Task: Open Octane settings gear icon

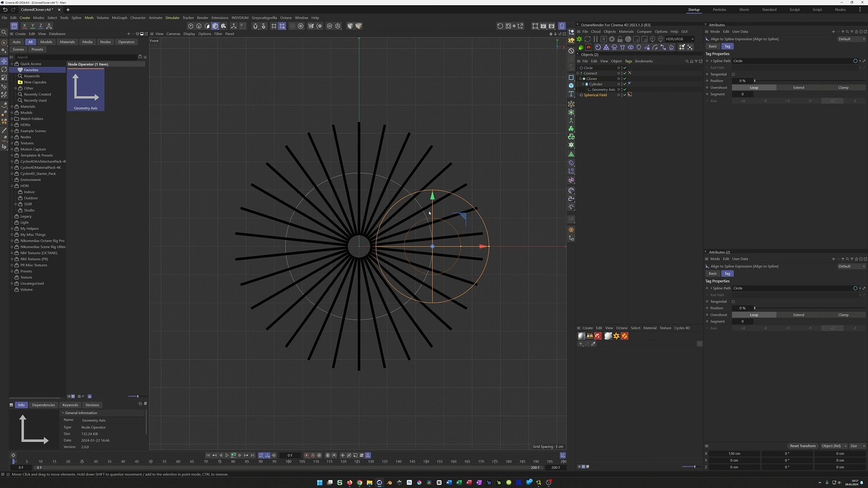Action: tap(612, 39)
